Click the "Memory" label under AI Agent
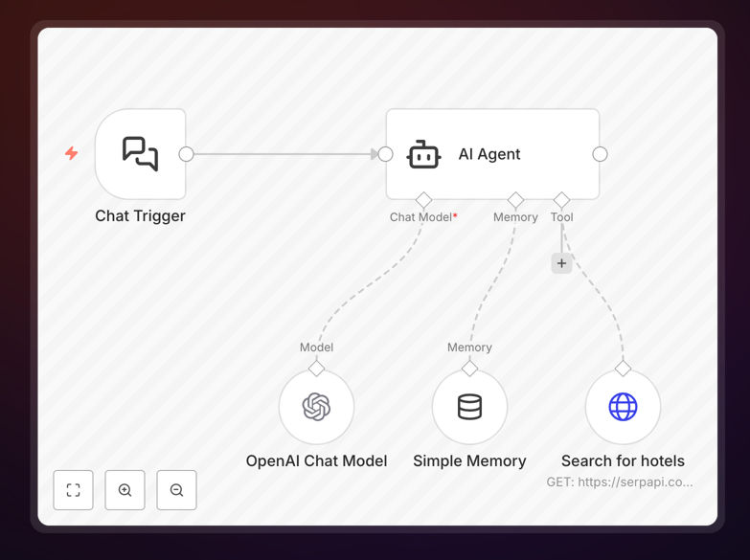Screen dimensions: 750x560 [x=515, y=217]
